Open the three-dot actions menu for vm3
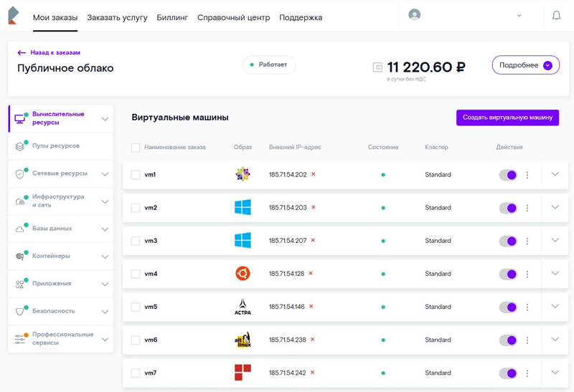Screen dimensions: 574x392 [527, 241]
